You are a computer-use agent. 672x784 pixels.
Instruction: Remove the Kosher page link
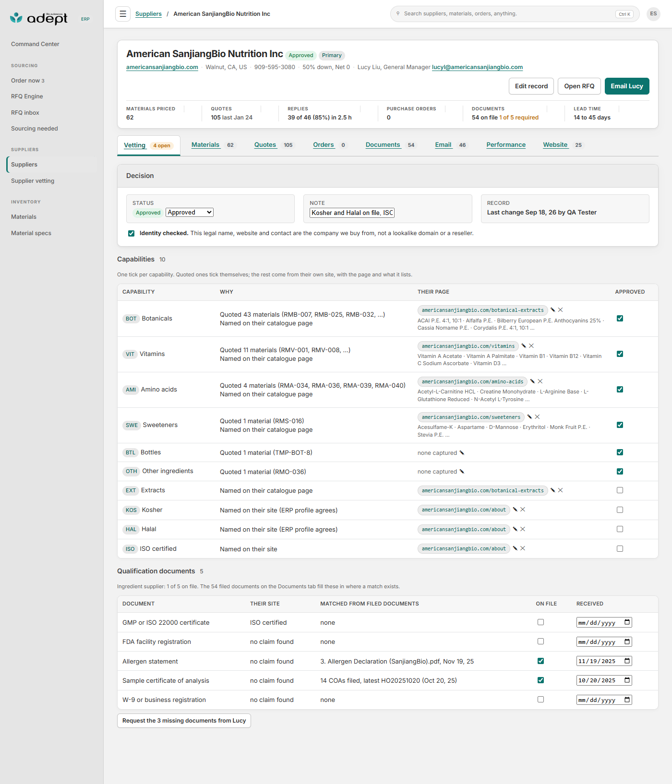523,510
